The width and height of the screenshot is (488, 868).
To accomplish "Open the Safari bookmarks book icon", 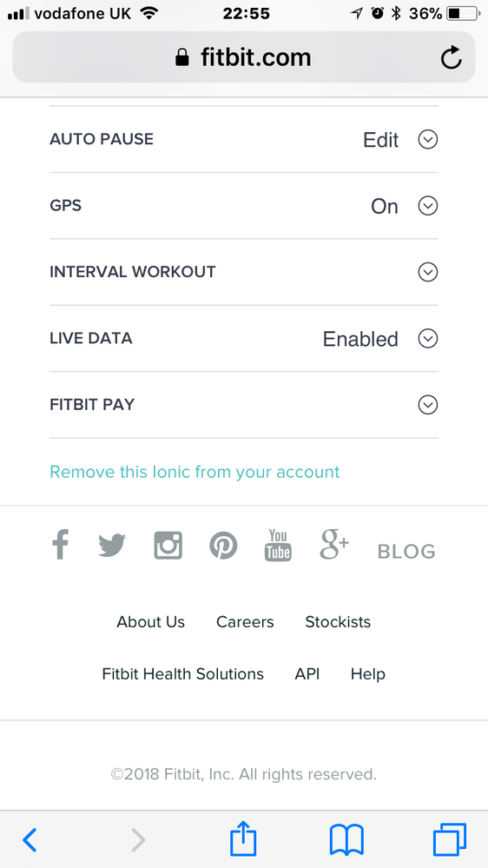I will [x=346, y=840].
